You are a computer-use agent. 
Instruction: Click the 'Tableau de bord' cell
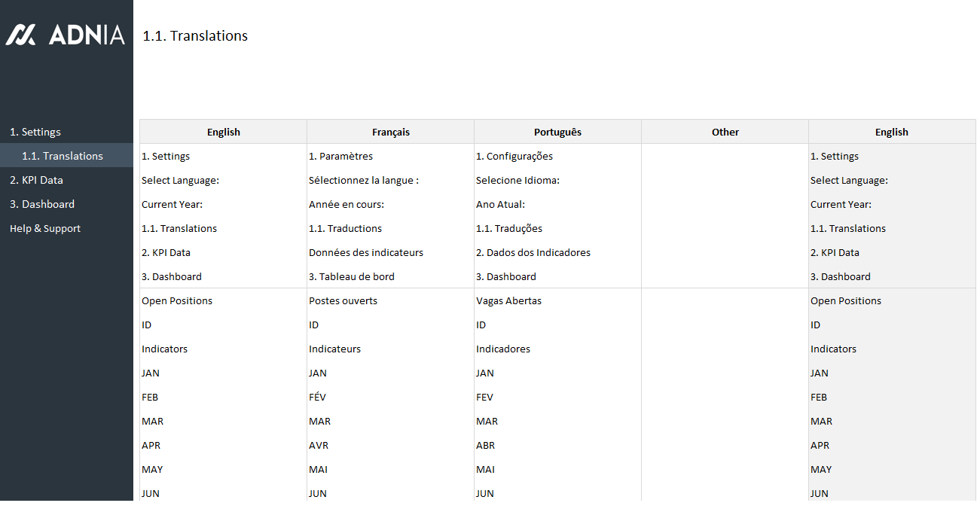352,276
